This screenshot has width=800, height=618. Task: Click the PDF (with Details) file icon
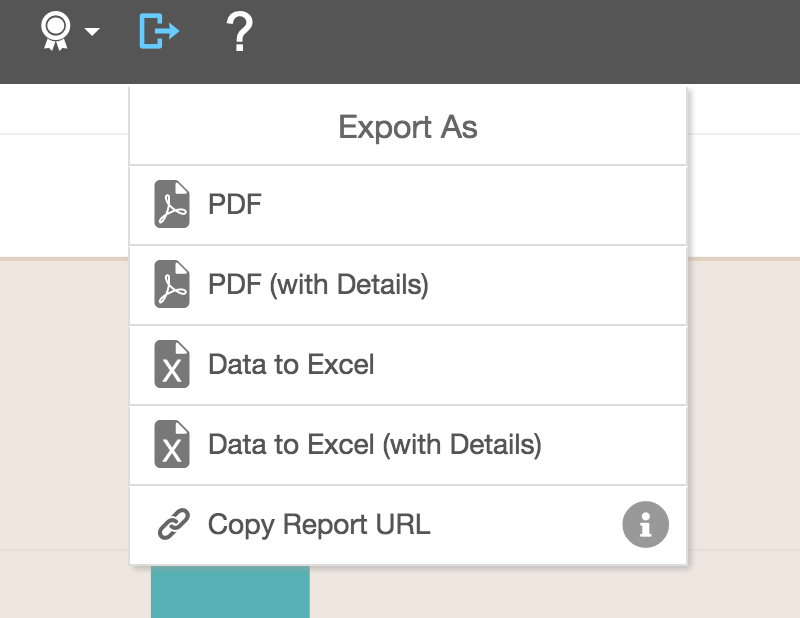pos(172,285)
